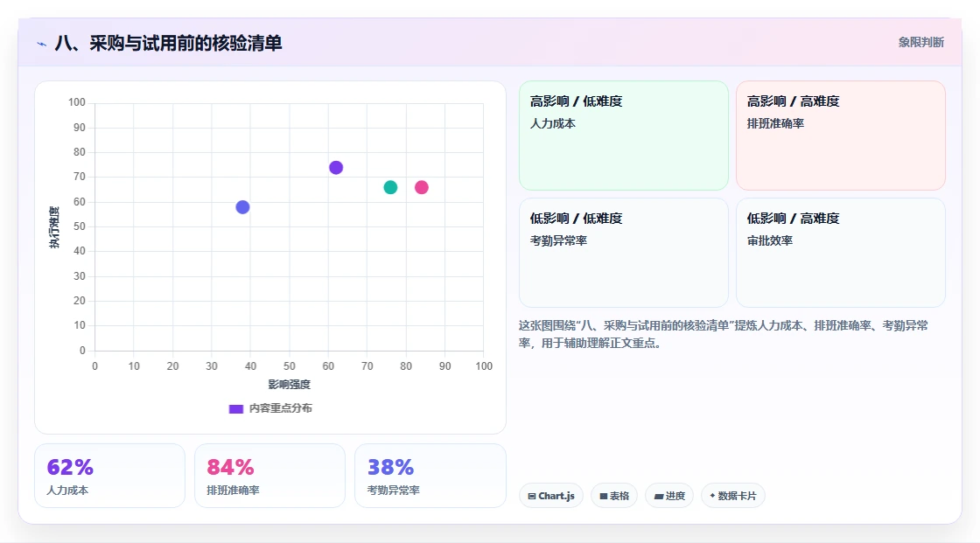Click the 内容重点分布 legend label
Viewport: 980px width, 543px height.
(281, 408)
